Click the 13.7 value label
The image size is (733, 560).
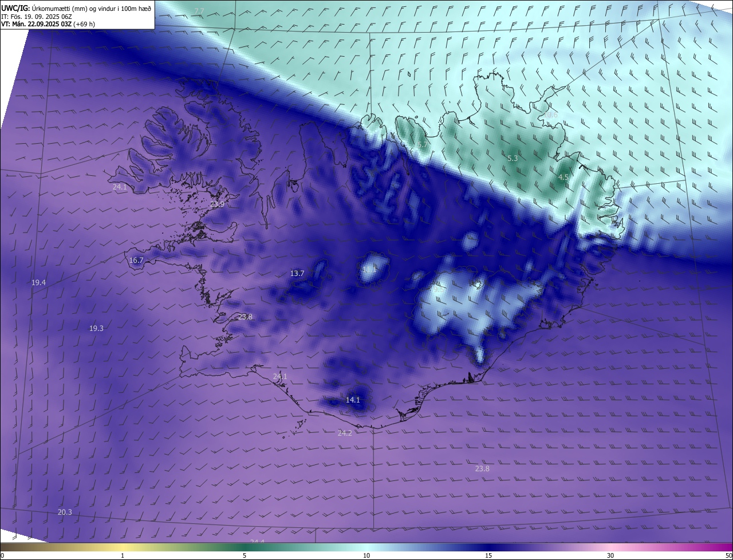[x=297, y=273]
